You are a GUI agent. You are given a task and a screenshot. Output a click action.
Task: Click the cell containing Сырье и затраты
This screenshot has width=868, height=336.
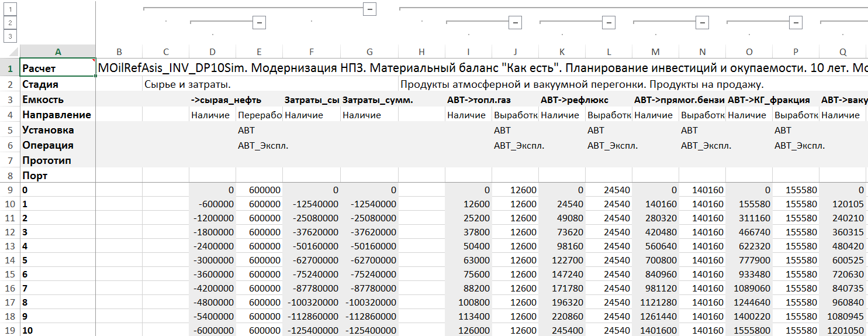pos(188,84)
